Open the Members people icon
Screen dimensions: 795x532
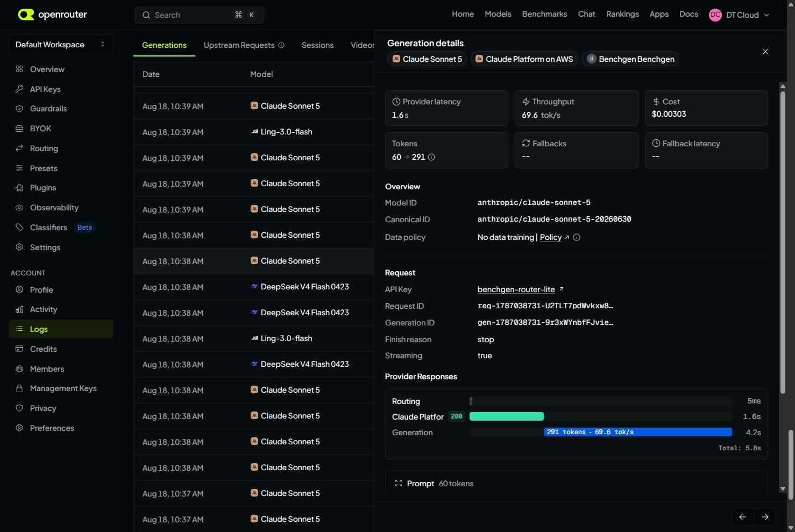coord(19,368)
